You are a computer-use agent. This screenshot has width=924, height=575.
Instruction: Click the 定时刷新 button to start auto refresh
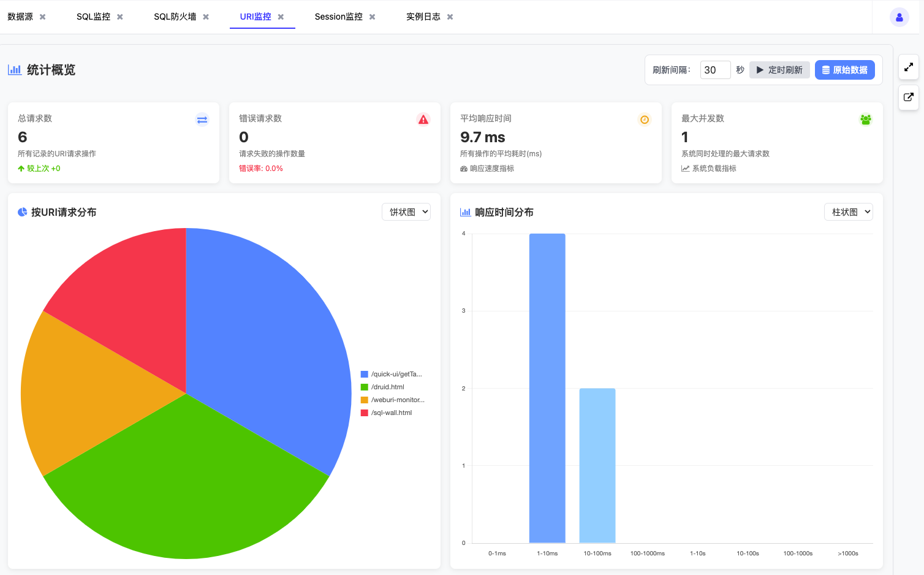[779, 69]
